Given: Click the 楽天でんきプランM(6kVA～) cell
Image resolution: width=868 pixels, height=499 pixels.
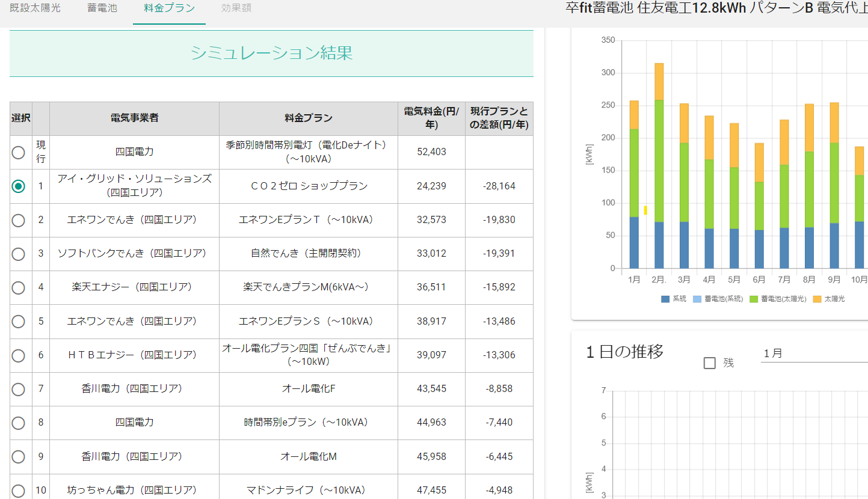Looking at the screenshot, I should tap(309, 287).
